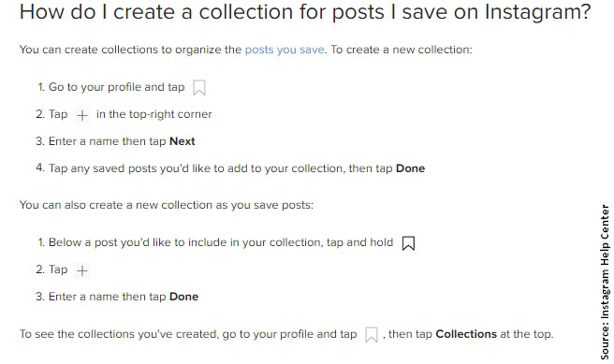Select the 'Go to your profile and tap' text

click(116, 87)
